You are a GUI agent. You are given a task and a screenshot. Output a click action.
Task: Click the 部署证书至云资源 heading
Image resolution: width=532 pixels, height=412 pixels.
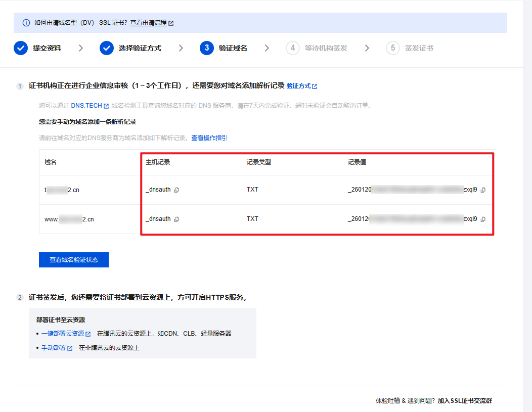pos(61,320)
